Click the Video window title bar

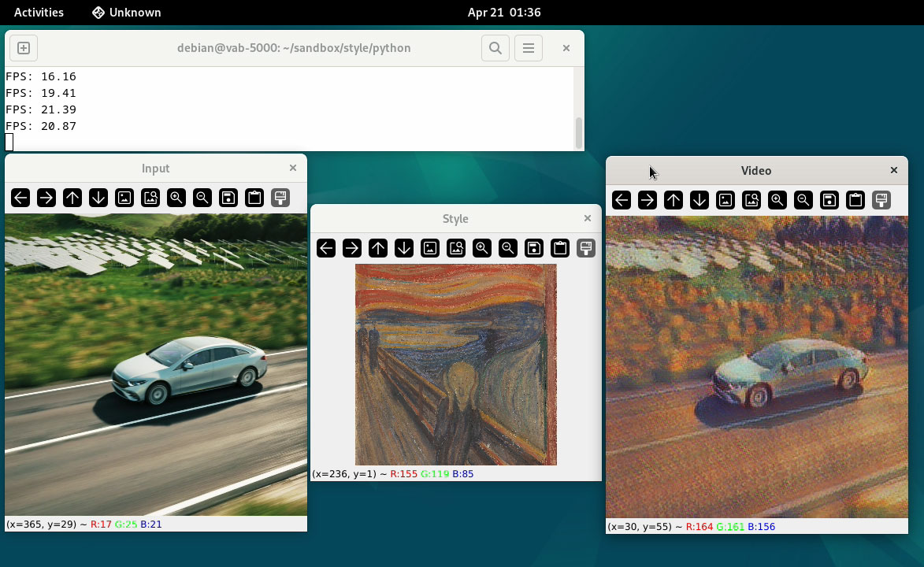pos(757,170)
